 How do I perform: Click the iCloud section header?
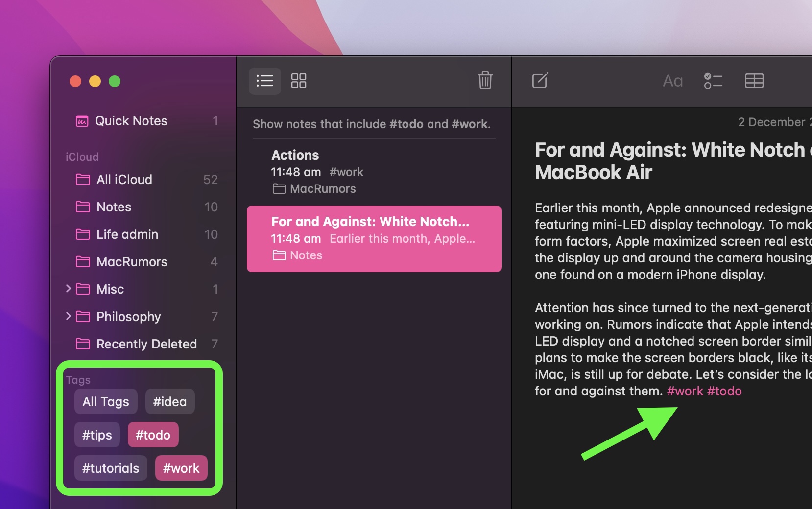tap(82, 157)
